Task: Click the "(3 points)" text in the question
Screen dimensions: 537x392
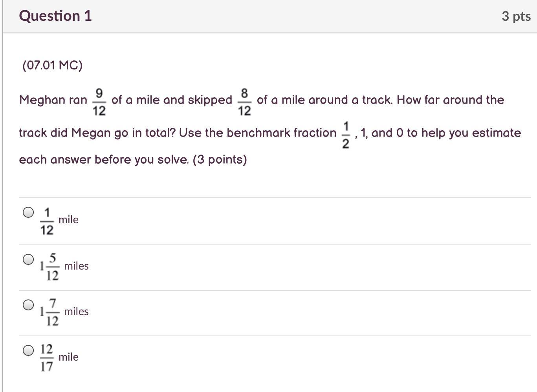Action: click(220, 160)
